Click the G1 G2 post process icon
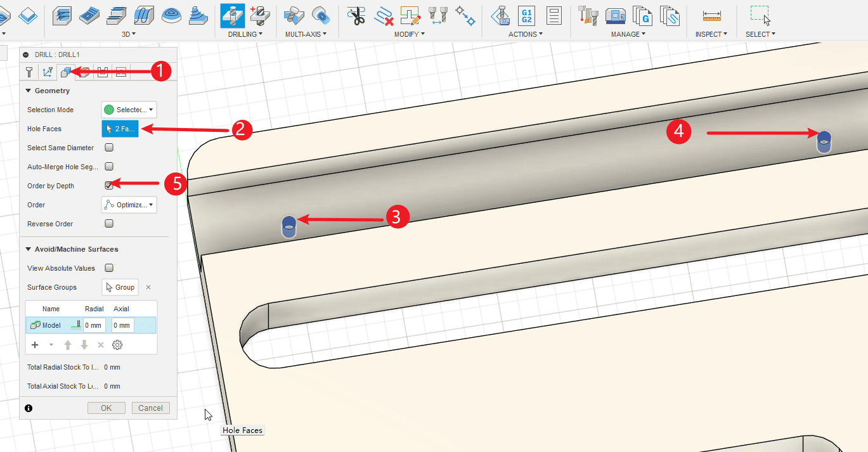The width and height of the screenshot is (868, 452). 526,15
